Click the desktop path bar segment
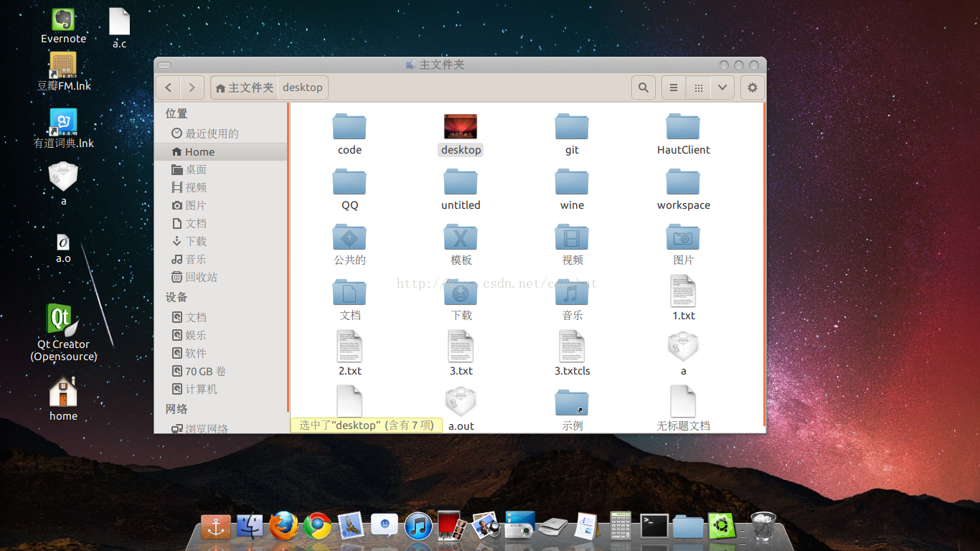The width and height of the screenshot is (980, 551). coord(303,88)
